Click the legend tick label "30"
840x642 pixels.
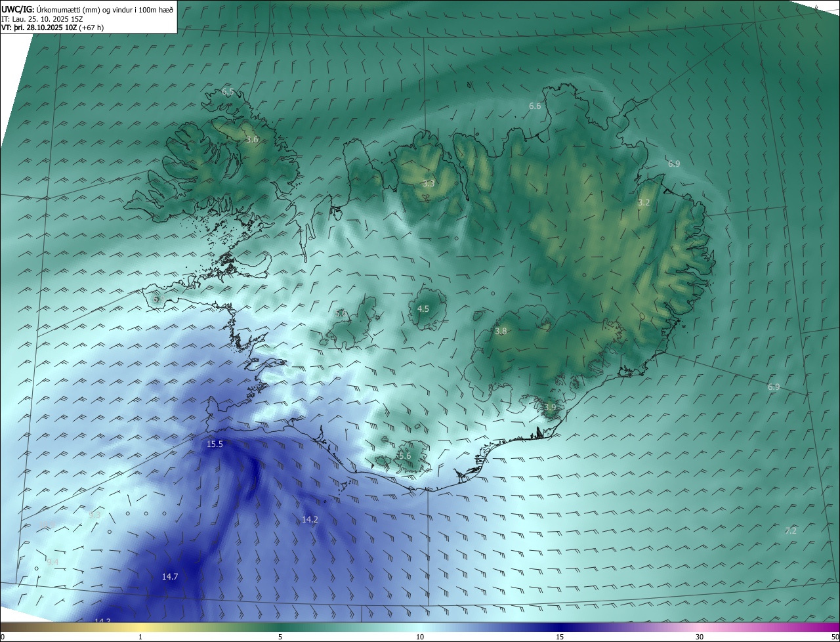(x=700, y=637)
